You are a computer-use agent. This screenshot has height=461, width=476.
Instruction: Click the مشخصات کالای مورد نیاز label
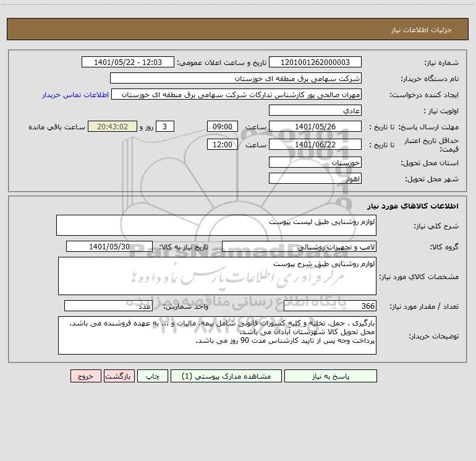[419, 277]
